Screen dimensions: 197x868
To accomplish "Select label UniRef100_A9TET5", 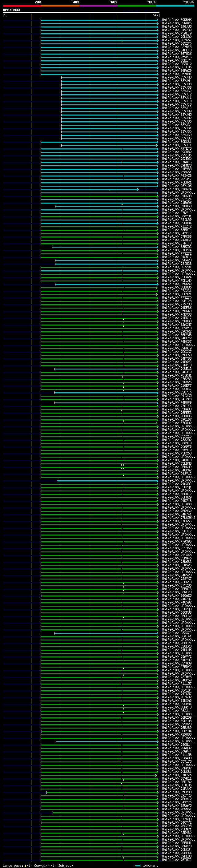I will click(x=177, y=149).
